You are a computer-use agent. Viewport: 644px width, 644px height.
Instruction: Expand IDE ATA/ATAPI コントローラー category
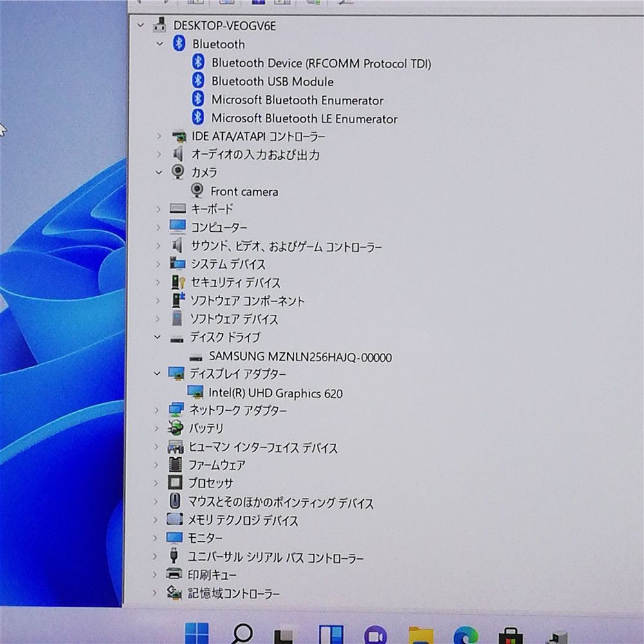coord(159,136)
